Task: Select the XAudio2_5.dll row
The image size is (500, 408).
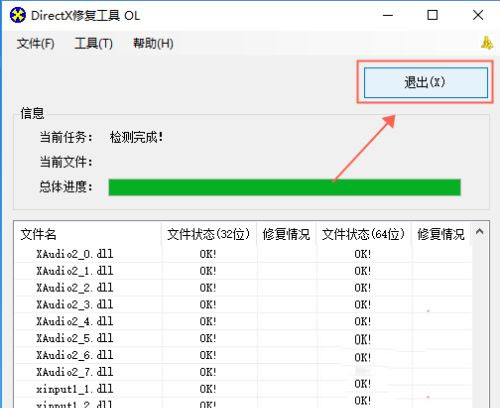Action: click(x=243, y=338)
